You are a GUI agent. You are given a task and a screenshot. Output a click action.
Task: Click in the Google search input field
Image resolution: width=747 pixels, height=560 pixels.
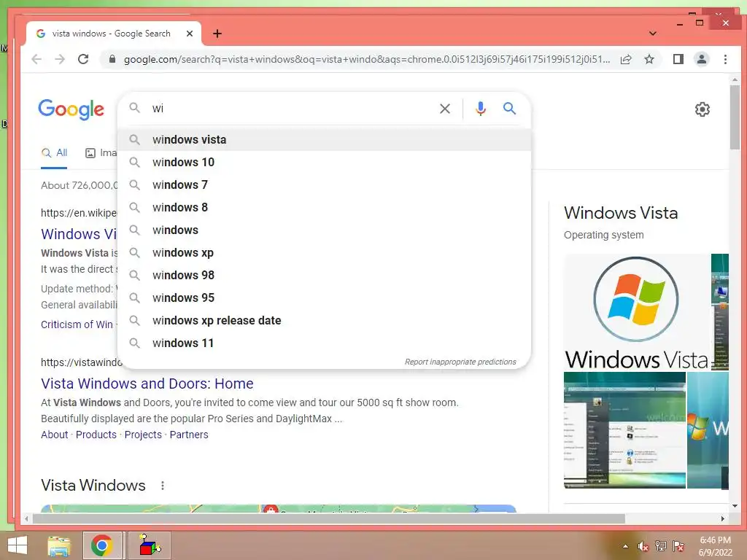coord(290,109)
